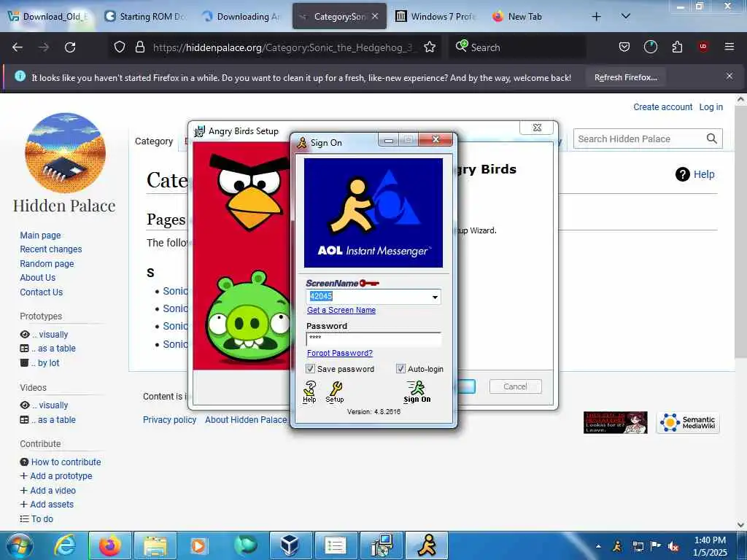Click the Save to Pocket icon

[624, 47]
